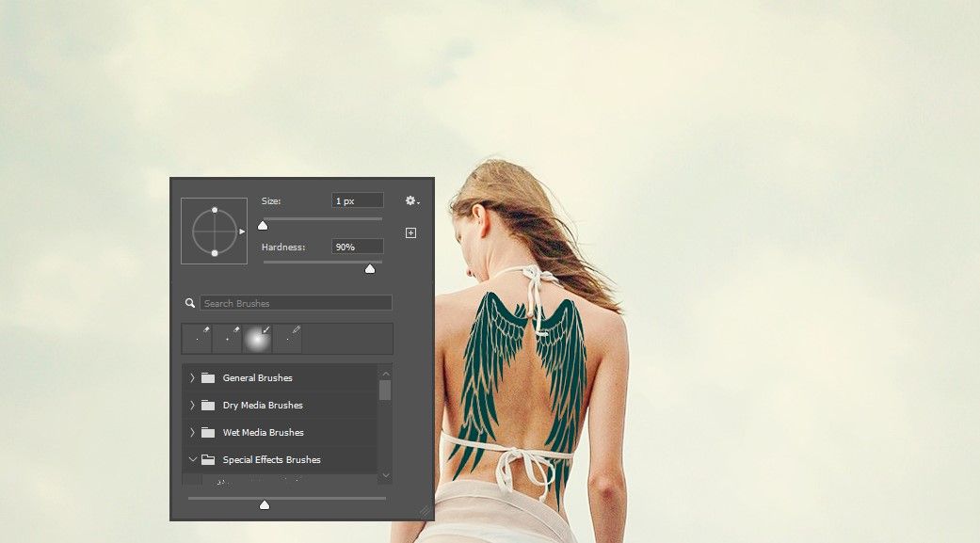
Task: Expand the Wet Media Brushes group
Action: (191, 432)
